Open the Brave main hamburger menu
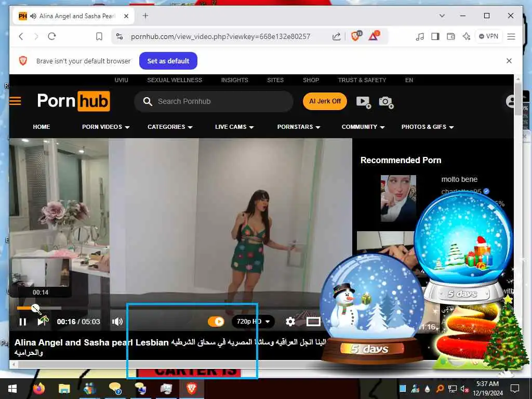 point(511,36)
